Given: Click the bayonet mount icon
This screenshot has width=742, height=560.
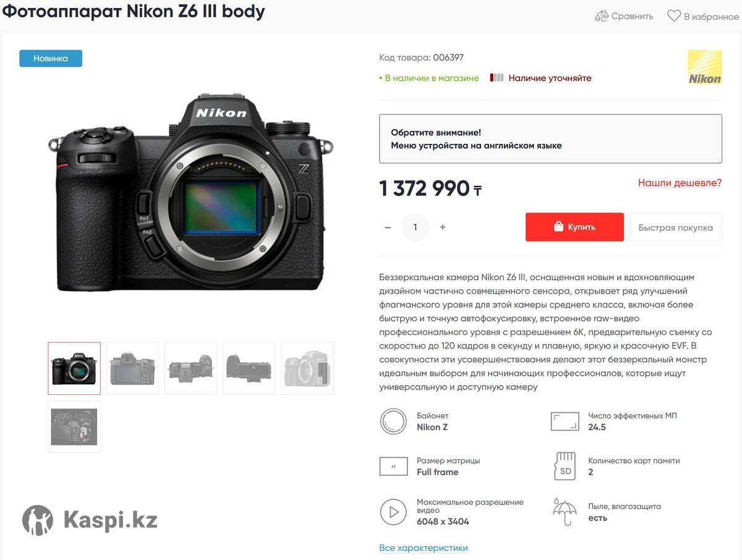Looking at the screenshot, I should (393, 422).
